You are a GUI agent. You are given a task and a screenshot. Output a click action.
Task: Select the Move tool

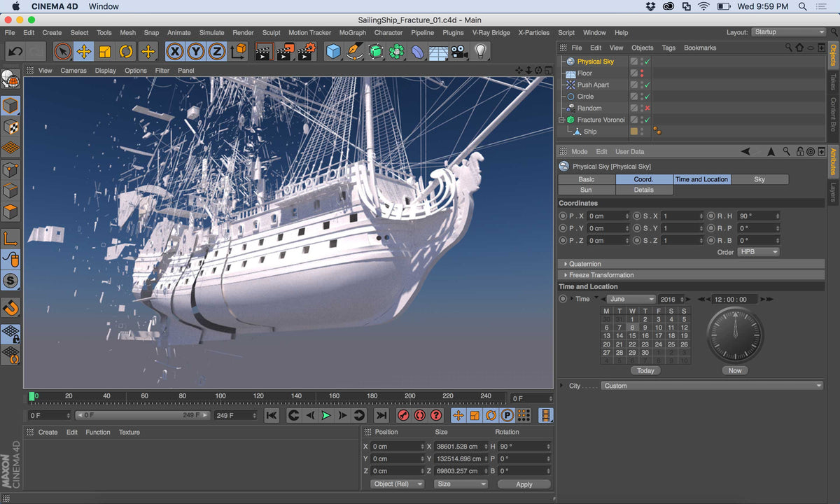pyautogui.click(x=83, y=51)
